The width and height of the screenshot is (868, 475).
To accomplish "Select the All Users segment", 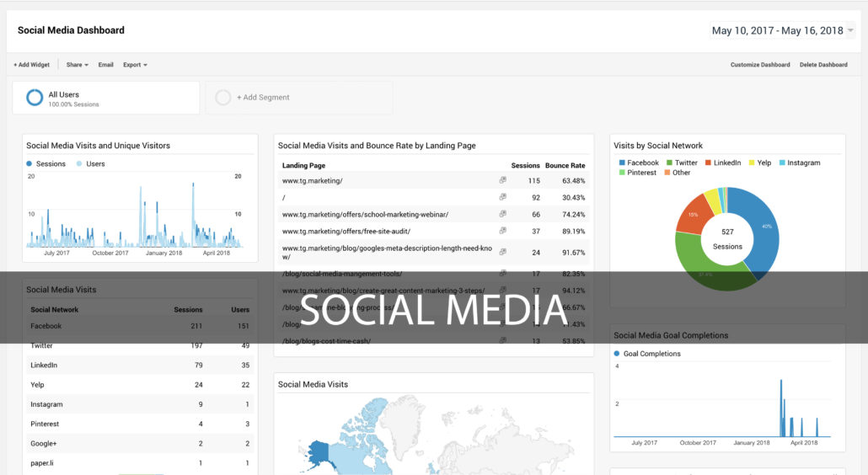I will pyautogui.click(x=105, y=98).
